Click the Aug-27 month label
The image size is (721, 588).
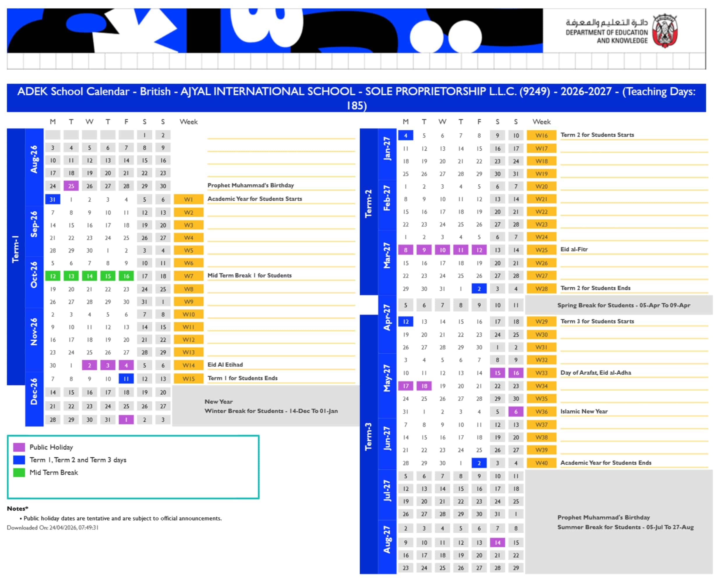click(387, 540)
